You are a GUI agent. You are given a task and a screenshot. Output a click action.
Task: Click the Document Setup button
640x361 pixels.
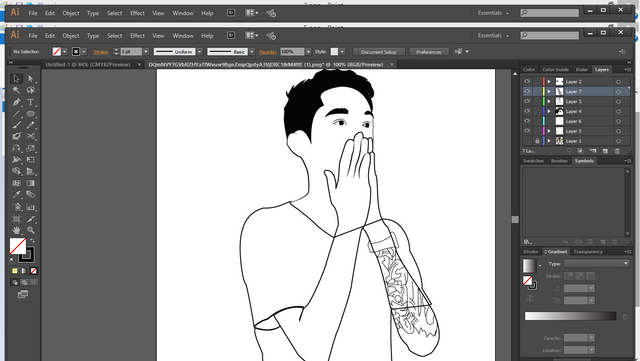point(378,52)
